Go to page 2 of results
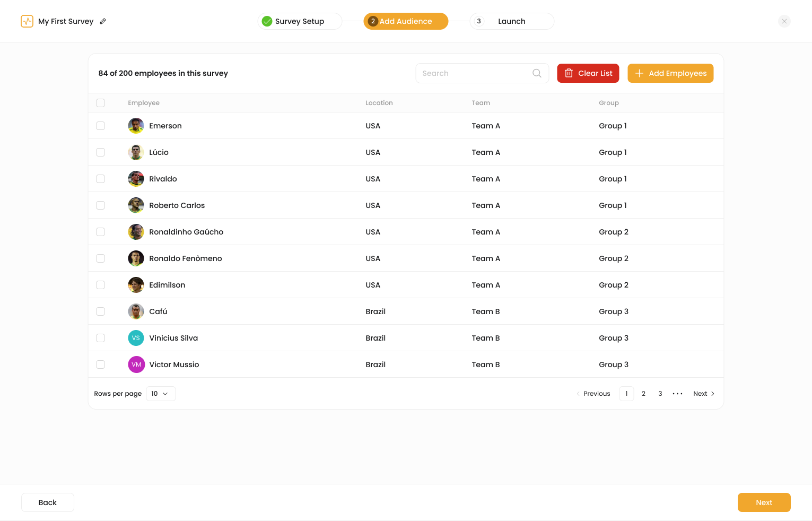 (643, 394)
